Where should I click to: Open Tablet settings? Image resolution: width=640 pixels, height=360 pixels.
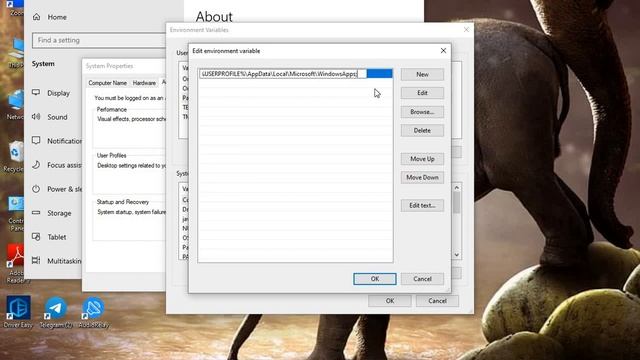coord(57,237)
